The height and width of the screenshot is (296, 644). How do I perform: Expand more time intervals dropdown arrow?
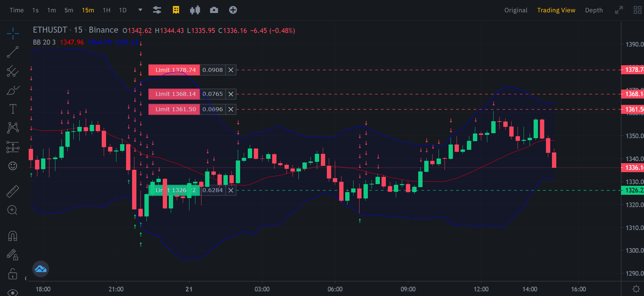[140, 10]
